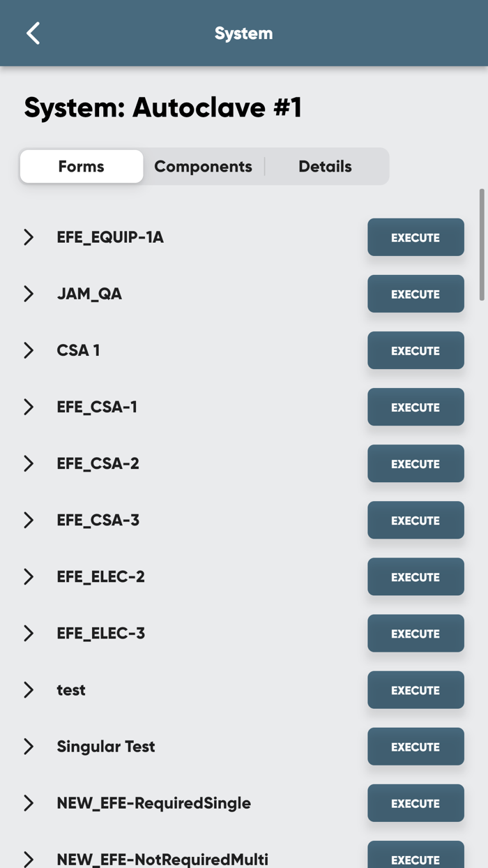
Task: Expand the CSA 1 form chevron
Action: 29,350
